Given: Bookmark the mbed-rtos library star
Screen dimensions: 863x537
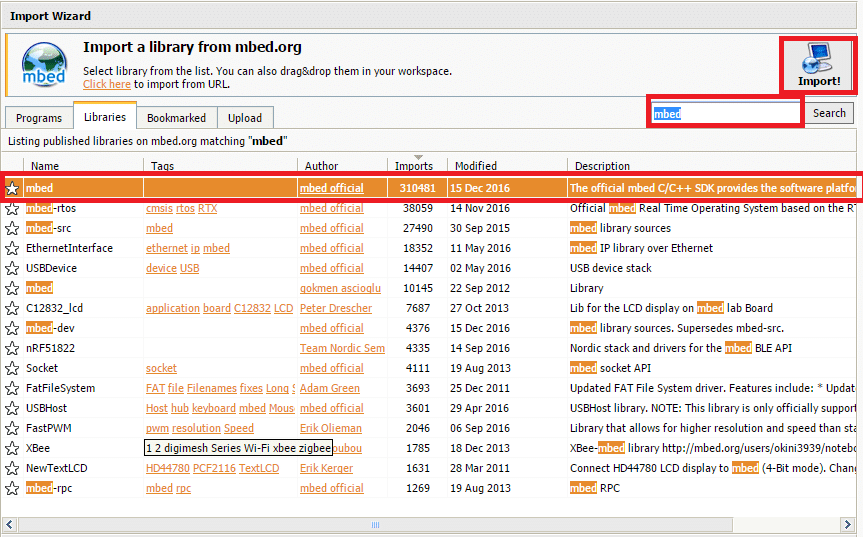Looking at the screenshot, I should pos(12,208).
